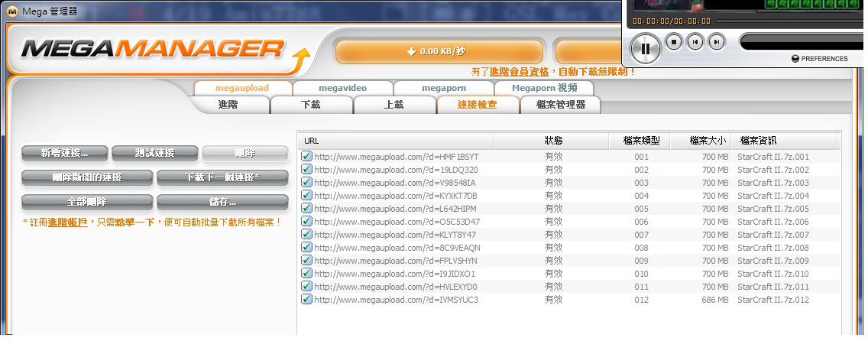Open the 上載 tab
Image resolution: width=868 pixels, height=341 pixels.
coord(394,104)
